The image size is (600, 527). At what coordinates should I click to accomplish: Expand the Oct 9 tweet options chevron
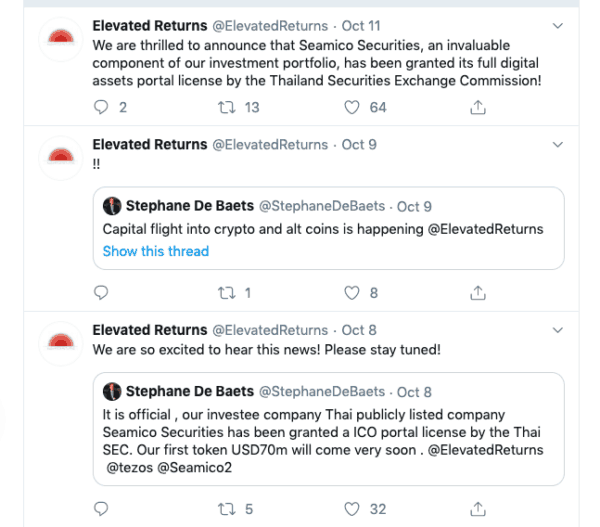coord(557,145)
